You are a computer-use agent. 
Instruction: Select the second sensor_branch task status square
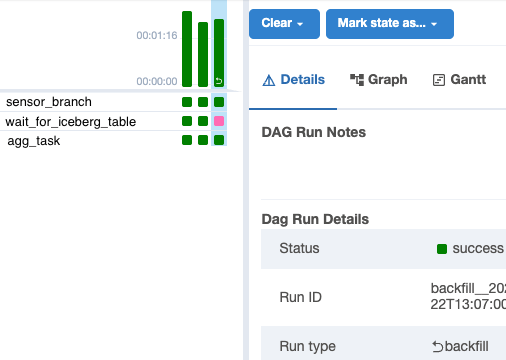click(x=203, y=102)
